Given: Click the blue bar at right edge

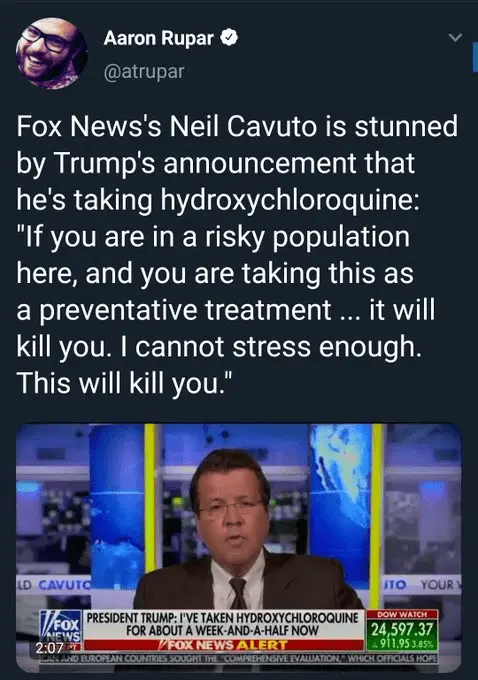Looking at the screenshot, I should point(475,57).
